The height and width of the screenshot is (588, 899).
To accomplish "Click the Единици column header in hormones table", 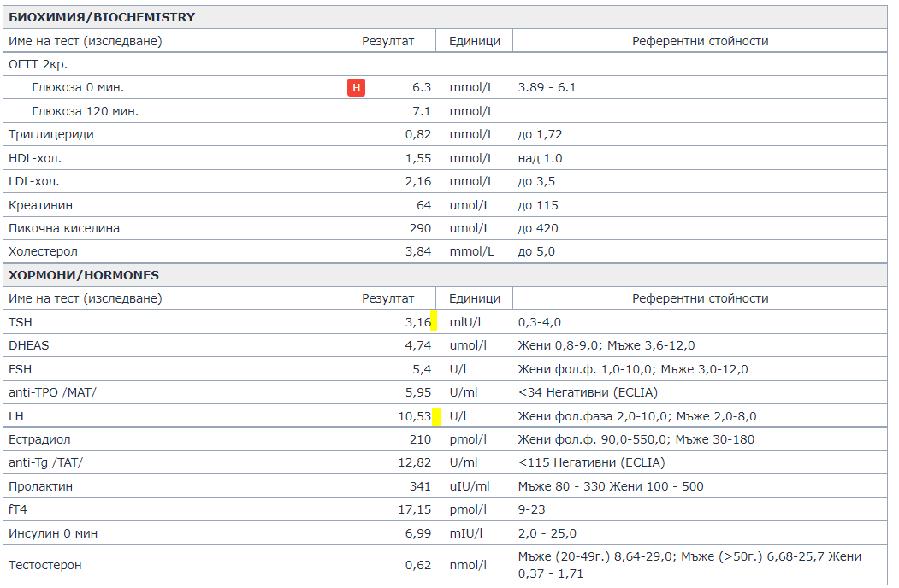I will tap(474, 298).
